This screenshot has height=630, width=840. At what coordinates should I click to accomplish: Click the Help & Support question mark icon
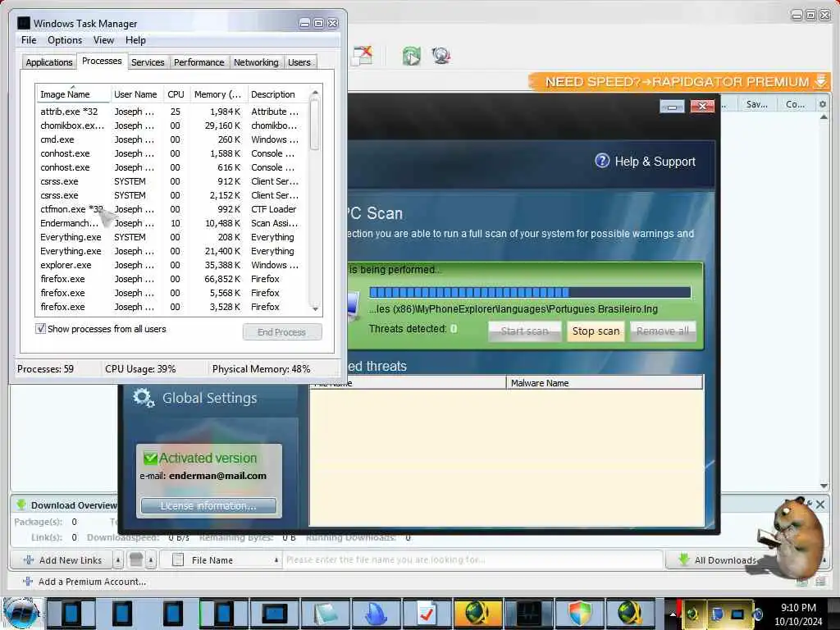(601, 161)
